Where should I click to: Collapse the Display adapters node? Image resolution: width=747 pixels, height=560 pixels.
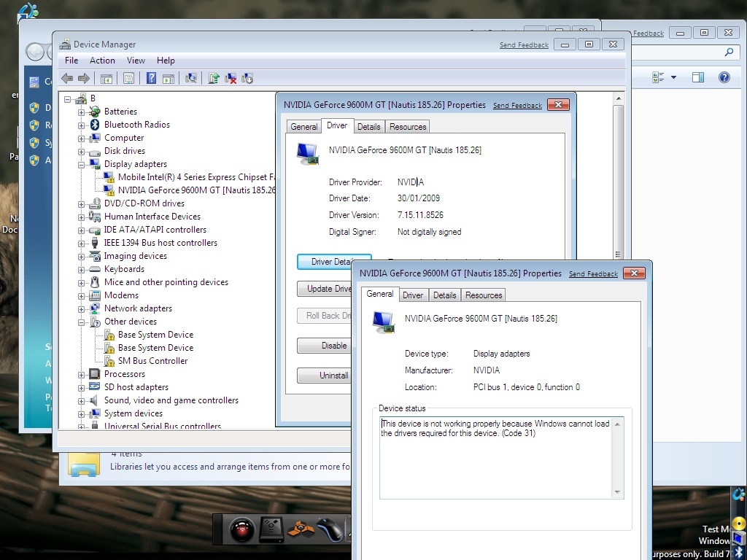tap(82, 165)
